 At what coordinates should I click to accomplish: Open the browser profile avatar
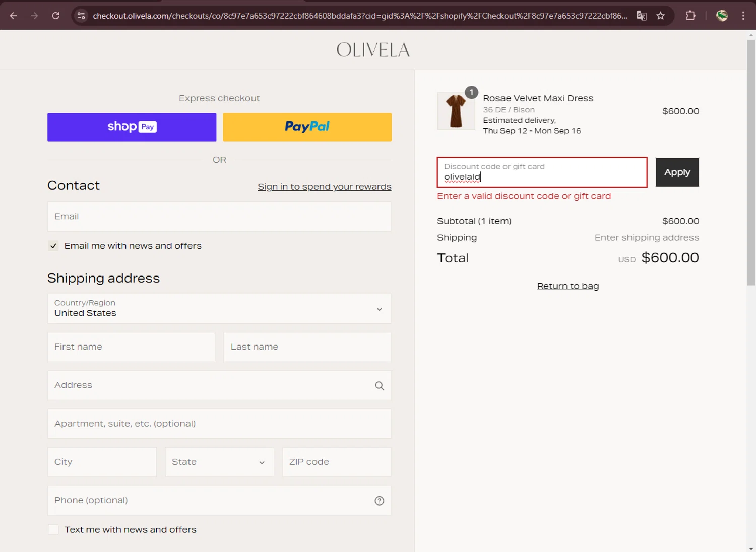722,16
